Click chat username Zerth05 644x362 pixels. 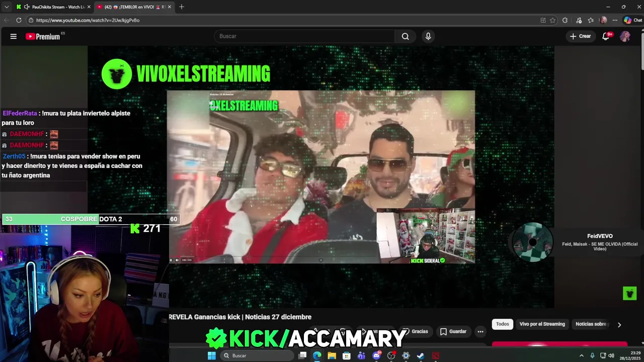(14, 156)
